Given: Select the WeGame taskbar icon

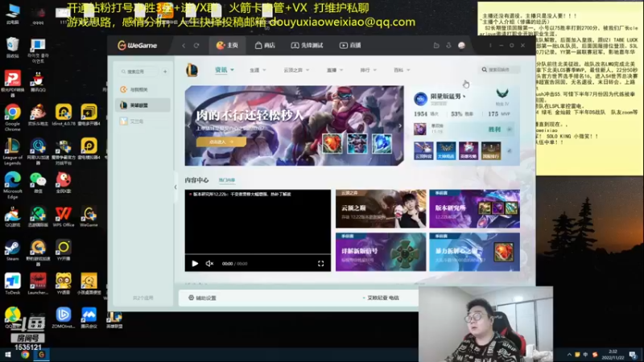Looking at the screenshot, I should tap(42, 355).
